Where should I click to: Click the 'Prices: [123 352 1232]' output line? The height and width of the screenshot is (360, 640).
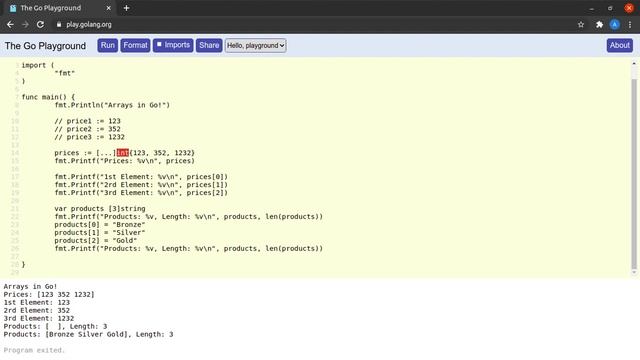click(x=49, y=294)
